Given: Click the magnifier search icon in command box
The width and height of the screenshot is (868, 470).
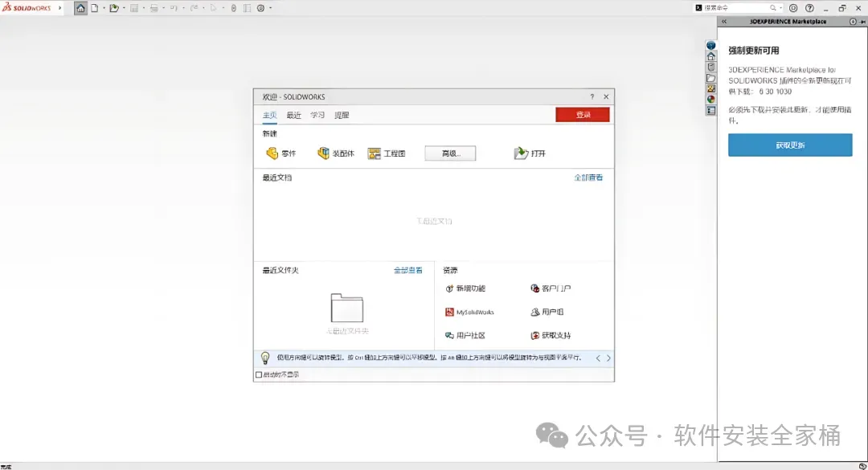Looking at the screenshot, I should (773, 8).
